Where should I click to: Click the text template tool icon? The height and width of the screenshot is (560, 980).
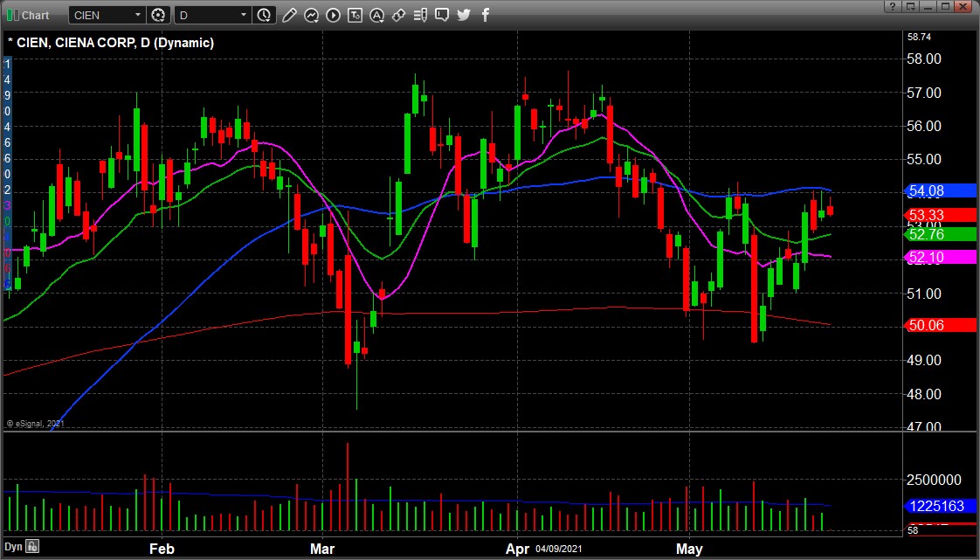pos(355,15)
